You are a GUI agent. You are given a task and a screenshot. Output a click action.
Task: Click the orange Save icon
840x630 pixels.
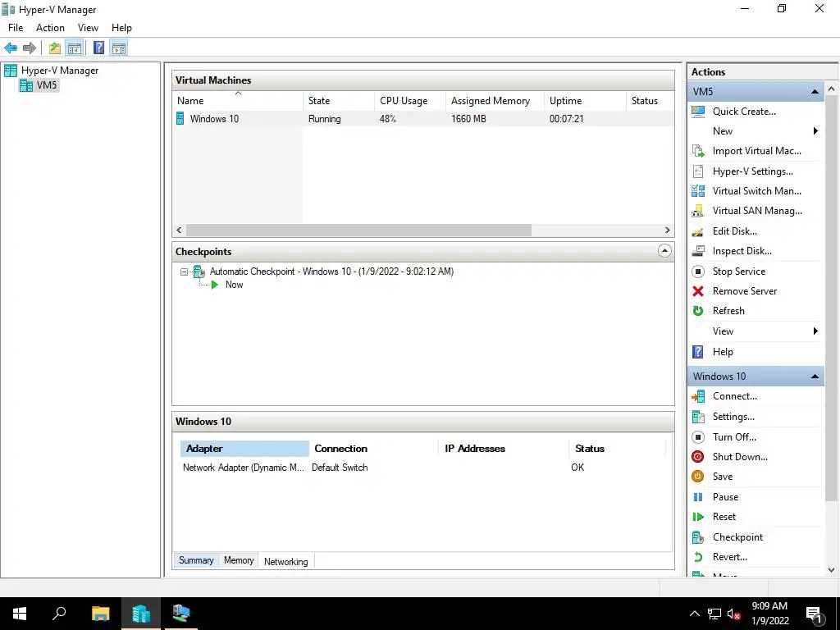click(698, 477)
